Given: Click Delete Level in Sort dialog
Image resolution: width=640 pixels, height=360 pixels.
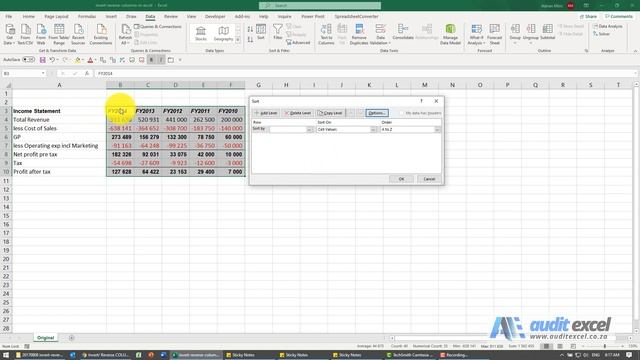Looking at the screenshot, I should click(x=298, y=113).
